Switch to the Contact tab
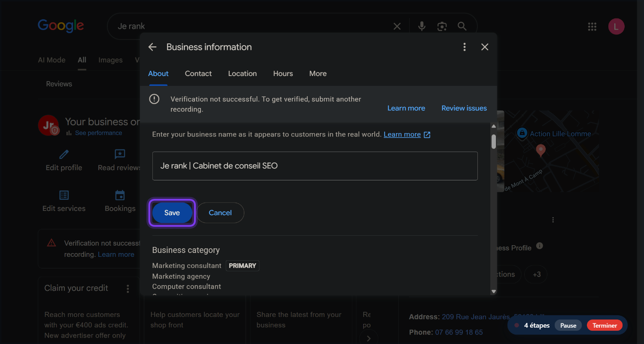644x344 pixels. [198, 73]
